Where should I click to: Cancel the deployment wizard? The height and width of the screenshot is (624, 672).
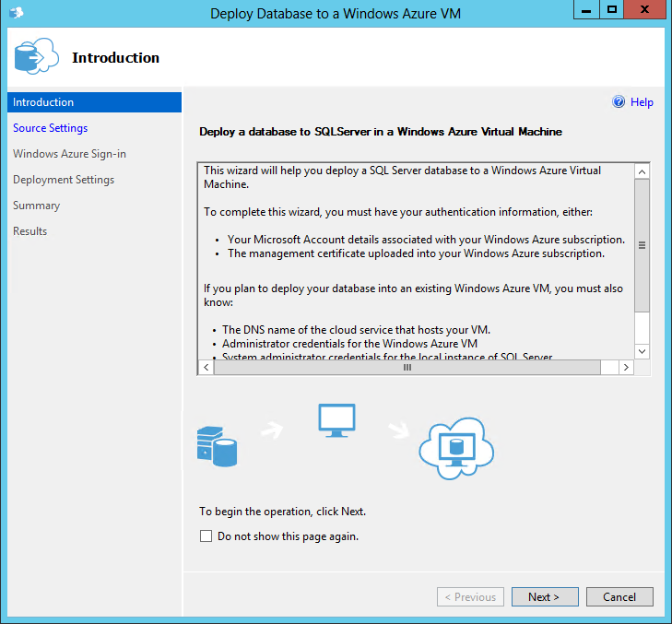[x=619, y=597]
